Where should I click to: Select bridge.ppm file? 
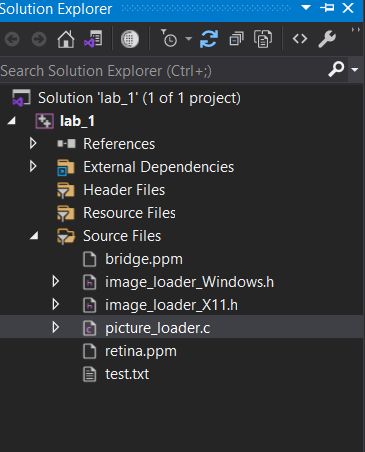(x=144, y=259)
